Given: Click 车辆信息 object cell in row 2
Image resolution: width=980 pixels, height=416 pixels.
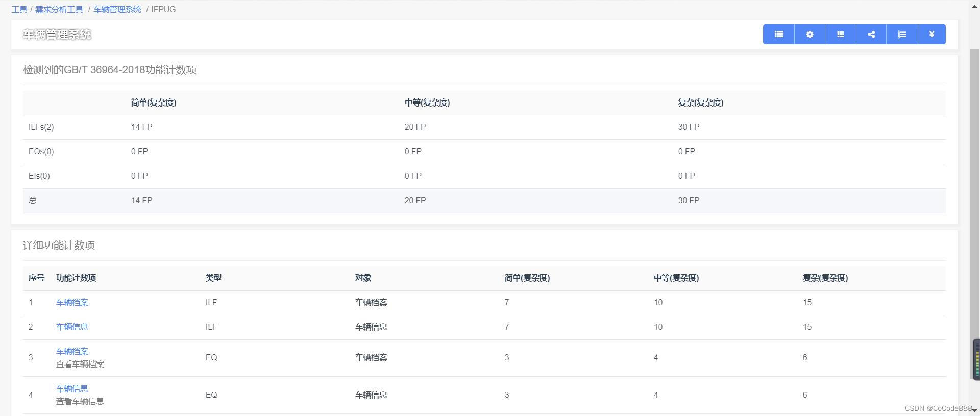Looking at the screenshot, I should [x=371, y=327].
